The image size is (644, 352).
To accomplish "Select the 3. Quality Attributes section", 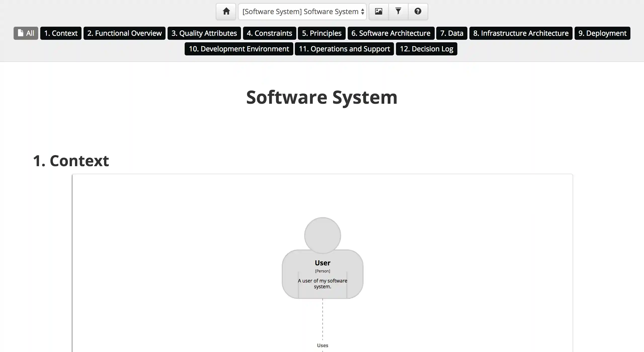I will click(204, 33).
